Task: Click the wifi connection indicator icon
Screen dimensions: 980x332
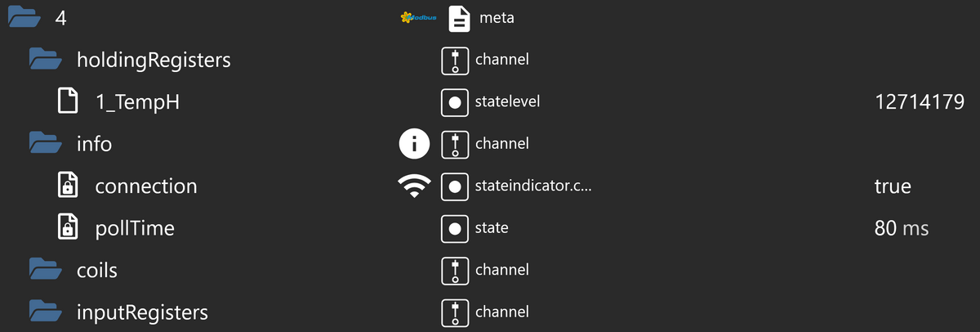Action: (x=415, y=186)
